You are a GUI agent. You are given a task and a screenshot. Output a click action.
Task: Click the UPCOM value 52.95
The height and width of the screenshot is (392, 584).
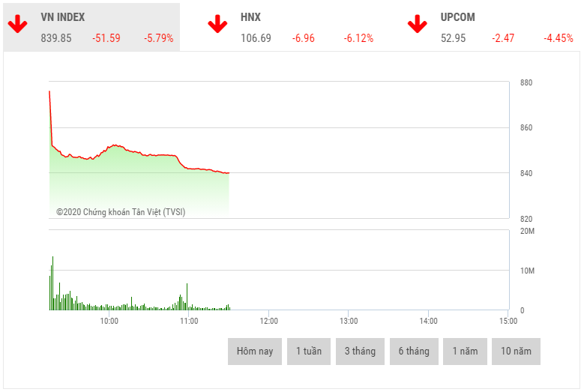tap(454, 38)
